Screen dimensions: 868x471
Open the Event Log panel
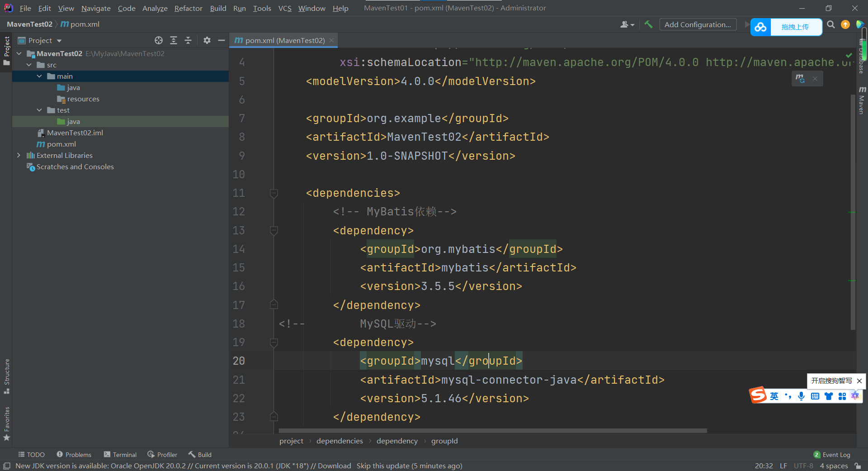[x=831, y=455]
